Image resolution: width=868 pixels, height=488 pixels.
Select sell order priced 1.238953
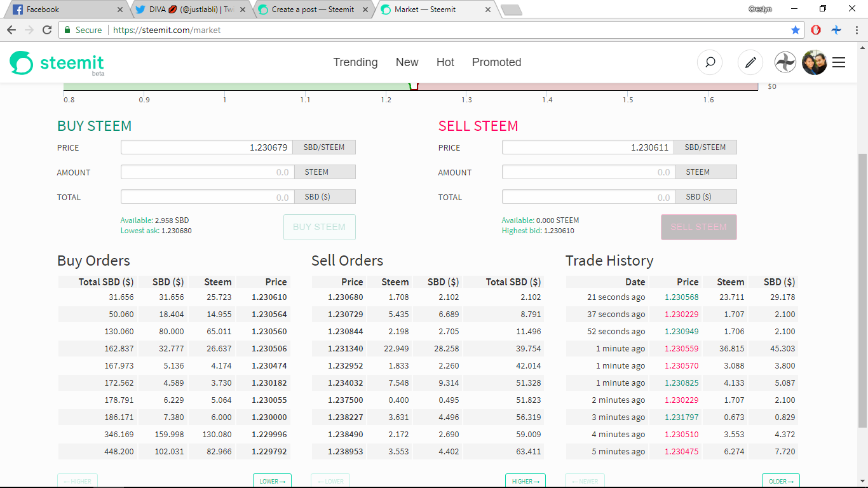(427, 451)
